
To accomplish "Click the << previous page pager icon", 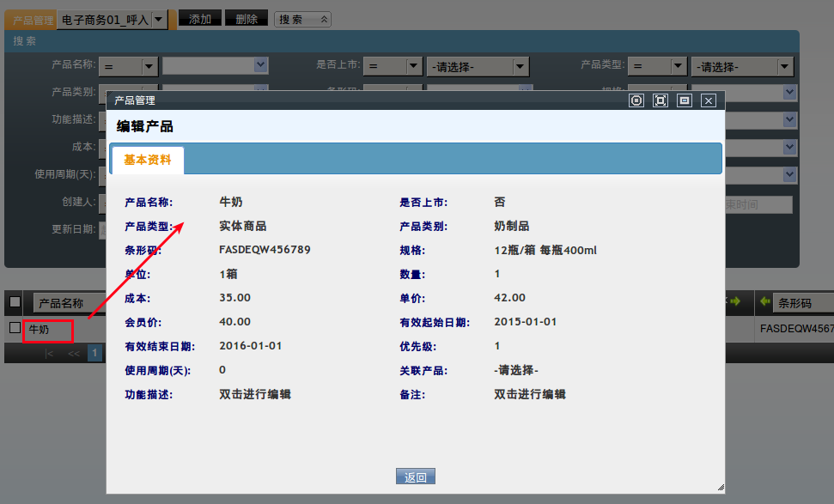I will tap(74, 353).
